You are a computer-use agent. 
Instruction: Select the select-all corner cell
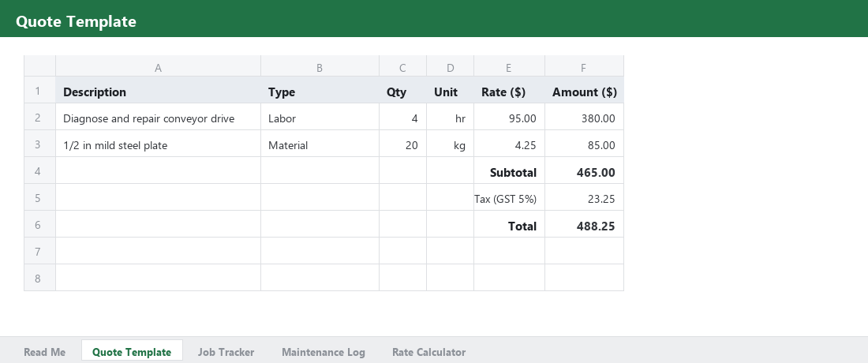pos(40,65)
